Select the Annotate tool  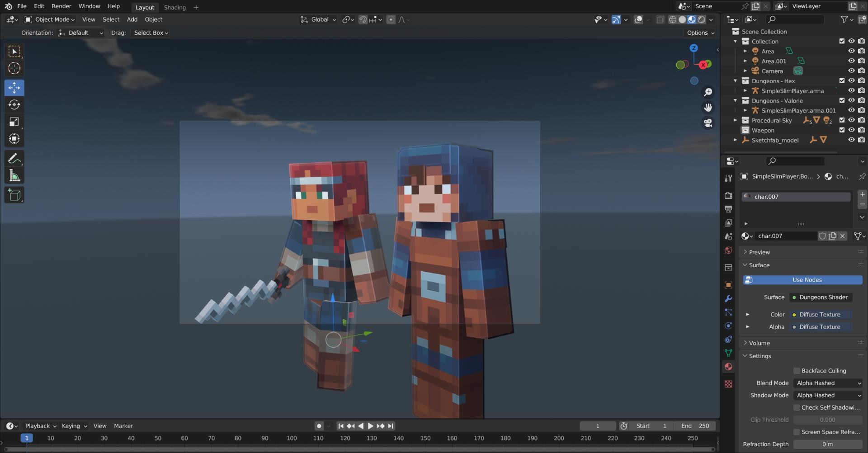coord(14,158)
